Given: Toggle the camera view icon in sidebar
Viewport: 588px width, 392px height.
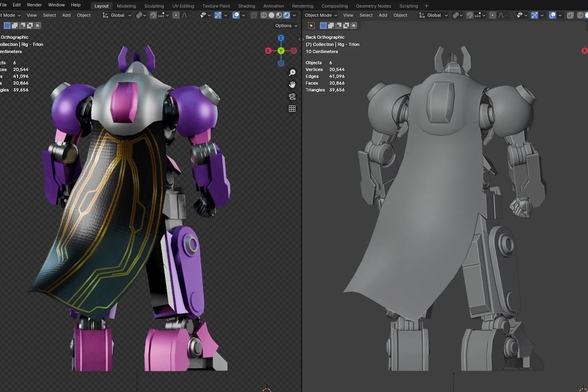Looking at the screenshot, I should [292, 97].
